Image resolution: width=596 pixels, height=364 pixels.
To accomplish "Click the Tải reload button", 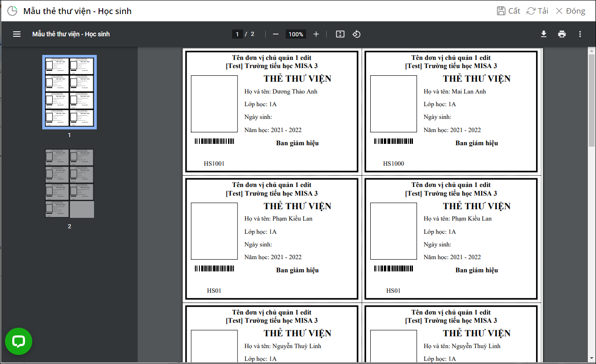I will point(537,11).
